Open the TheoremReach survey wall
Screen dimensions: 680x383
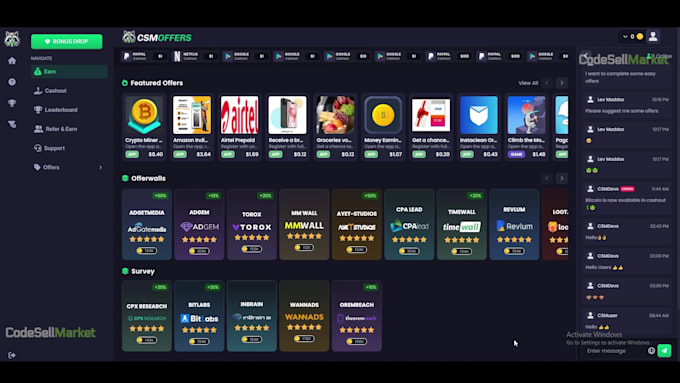tap(357, 316)
